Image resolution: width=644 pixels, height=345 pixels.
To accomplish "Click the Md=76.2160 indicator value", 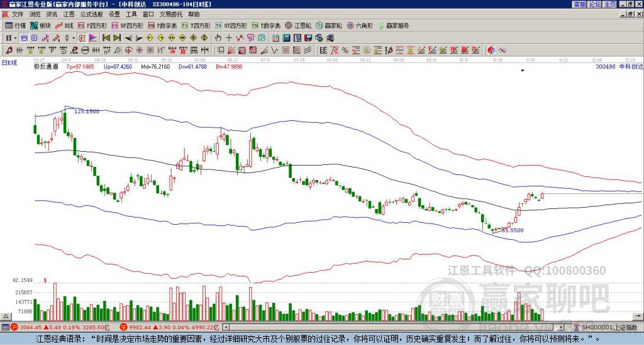I will pos(155,66).
